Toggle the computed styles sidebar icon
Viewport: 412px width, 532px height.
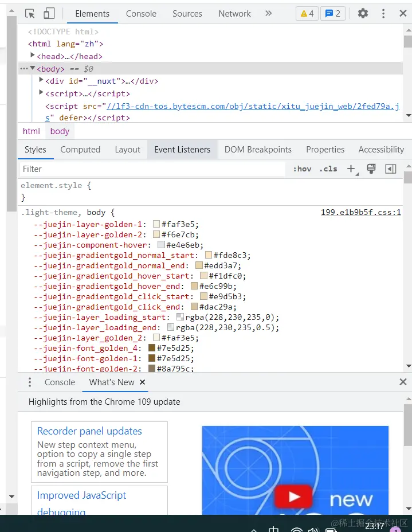pyautogui.click(x=391, y=169)
